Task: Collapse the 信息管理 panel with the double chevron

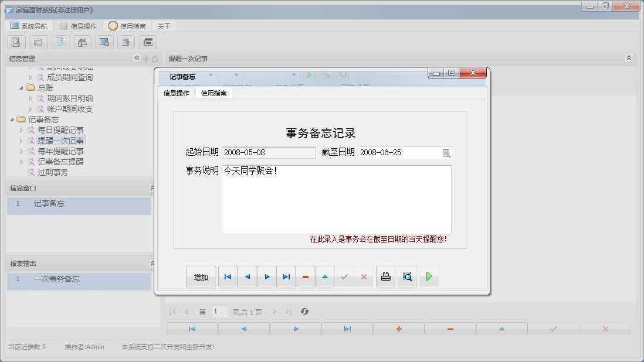Action: point(136,58)
